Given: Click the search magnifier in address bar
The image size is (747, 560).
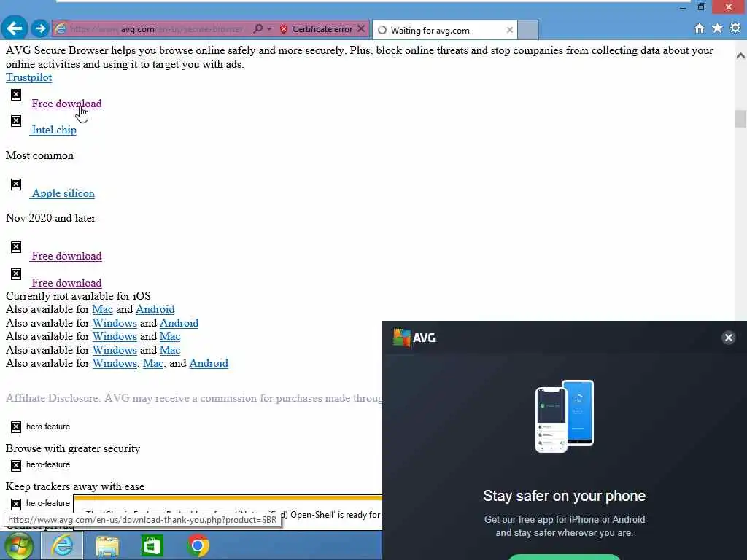Looking at the screenshot, I should click(258, 29).
